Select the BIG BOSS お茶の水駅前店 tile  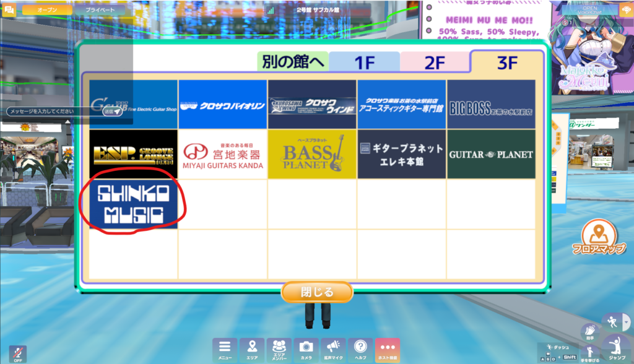pyautogui.click(x=491, y=105)
